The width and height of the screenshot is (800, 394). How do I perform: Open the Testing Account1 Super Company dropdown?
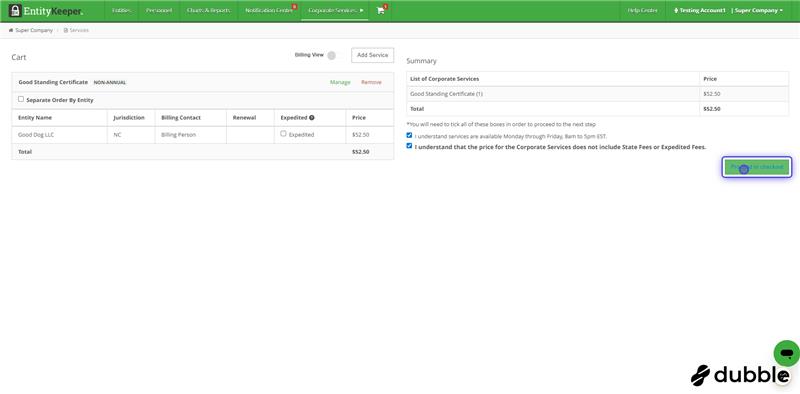coord(728,10)
